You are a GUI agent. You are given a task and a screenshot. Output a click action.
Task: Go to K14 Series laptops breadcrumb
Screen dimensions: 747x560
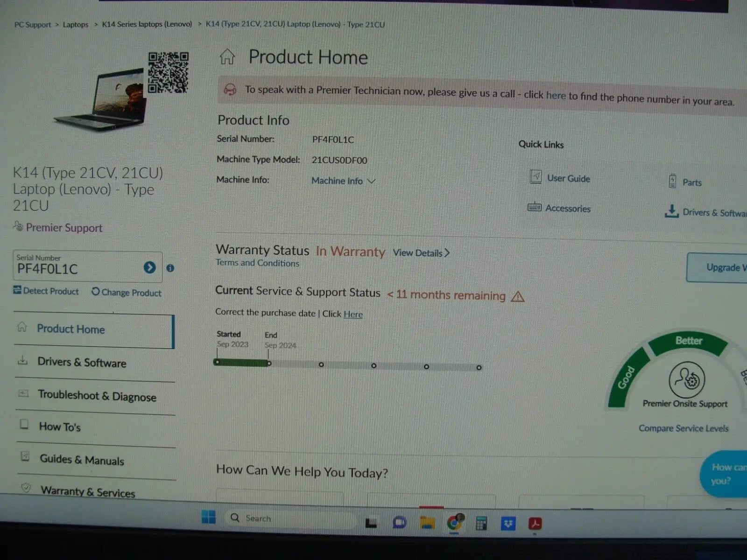[x=147, y=24]
